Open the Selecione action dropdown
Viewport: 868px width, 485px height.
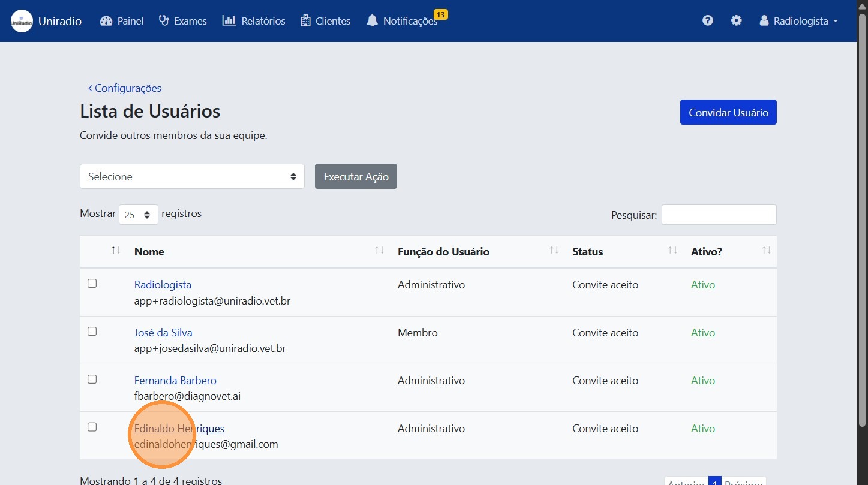(x=192, y=177)
